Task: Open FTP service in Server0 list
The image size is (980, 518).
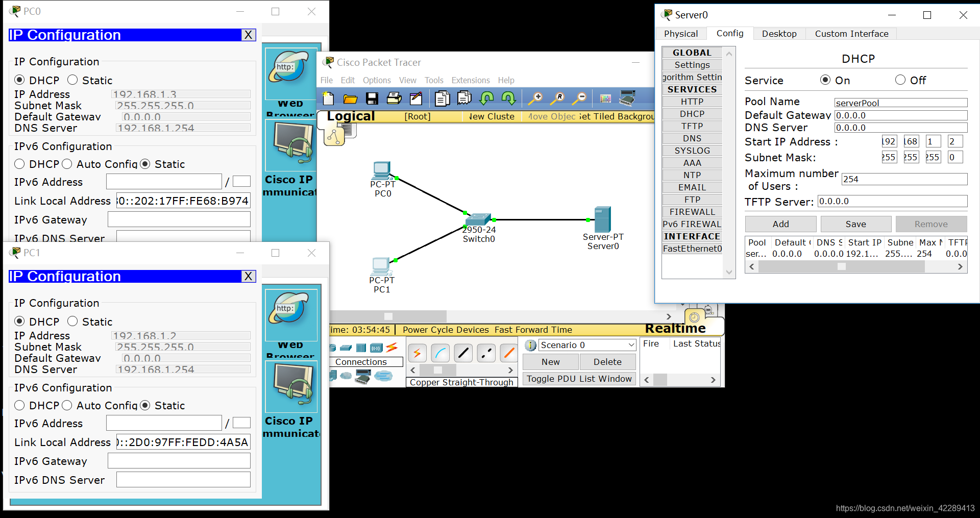Action: coord(692,200)
